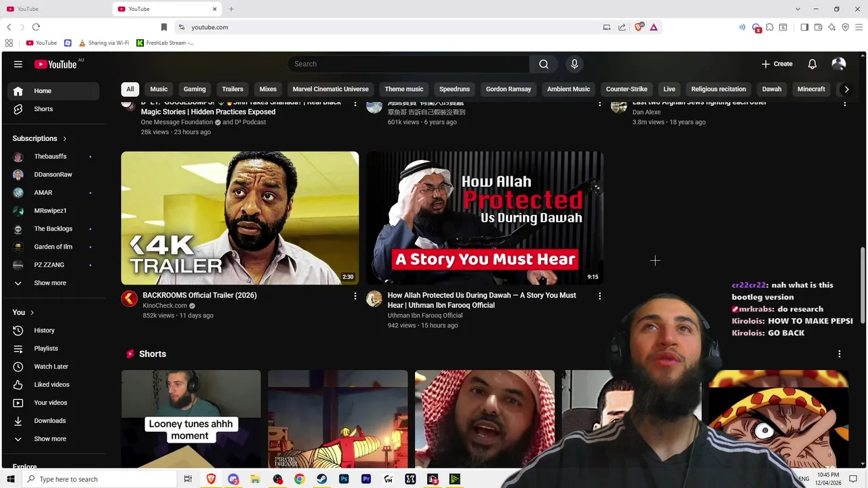Filter feed by Music chip
The width and height of the screenshot is (868, 488).
click(159, 89)
